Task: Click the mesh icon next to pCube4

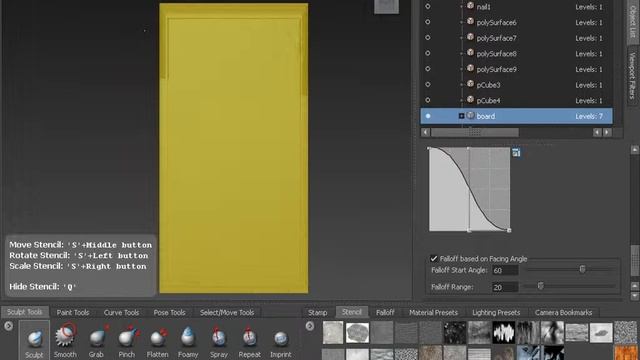Action: click(x=470, y=99)
